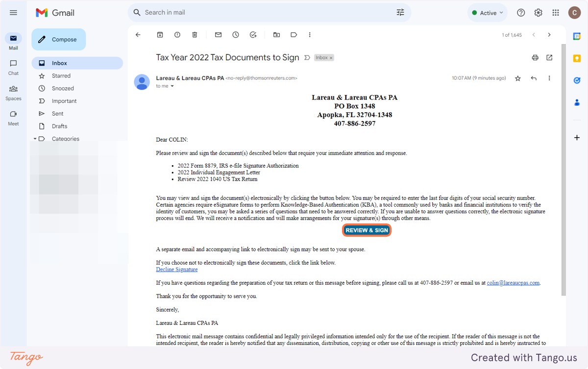Click the 10:07 AM timestamp
Viewport: 588px width, 369px height.
[x=479, y=78]
